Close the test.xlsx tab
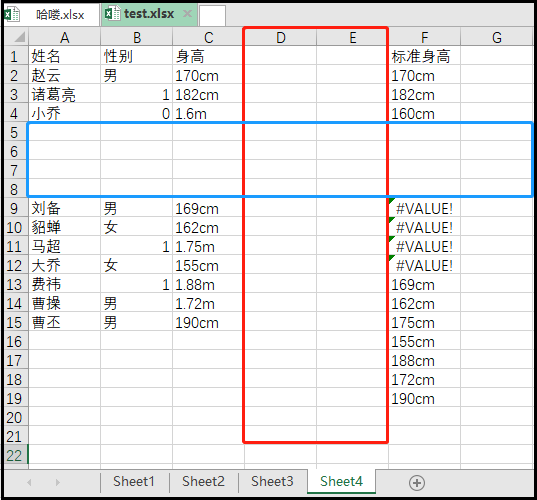 tap(187, 14)
